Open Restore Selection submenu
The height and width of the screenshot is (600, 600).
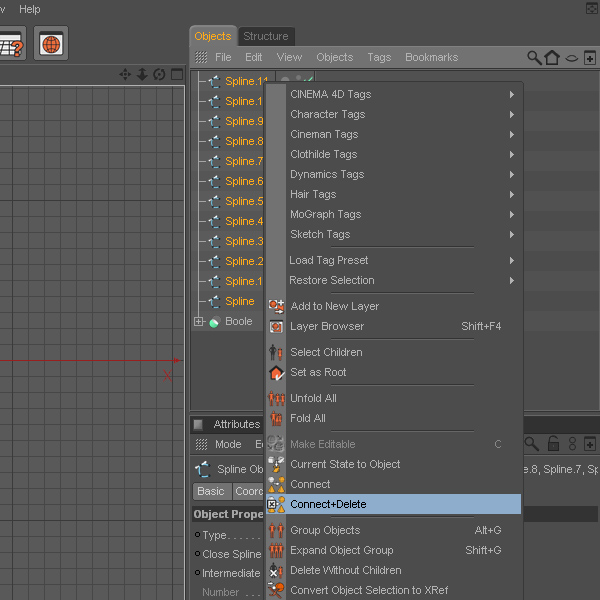point(393,280)
